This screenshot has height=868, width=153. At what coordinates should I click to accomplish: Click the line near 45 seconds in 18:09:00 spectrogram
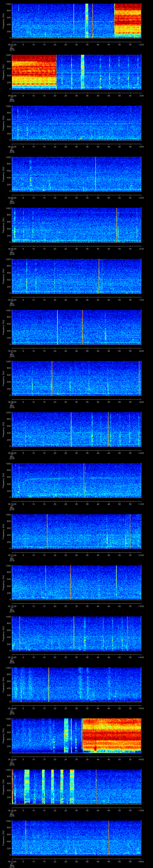coord(108,429)
